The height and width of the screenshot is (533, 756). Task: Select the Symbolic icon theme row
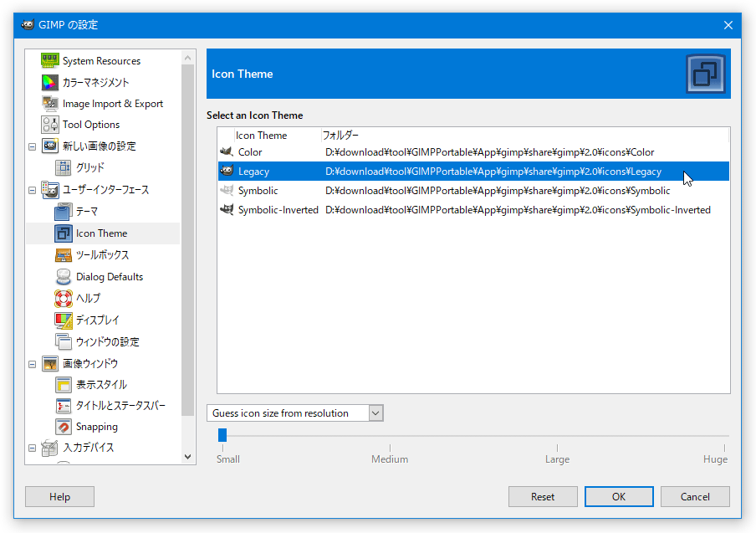pyautogui.click(x=473, y=191)
